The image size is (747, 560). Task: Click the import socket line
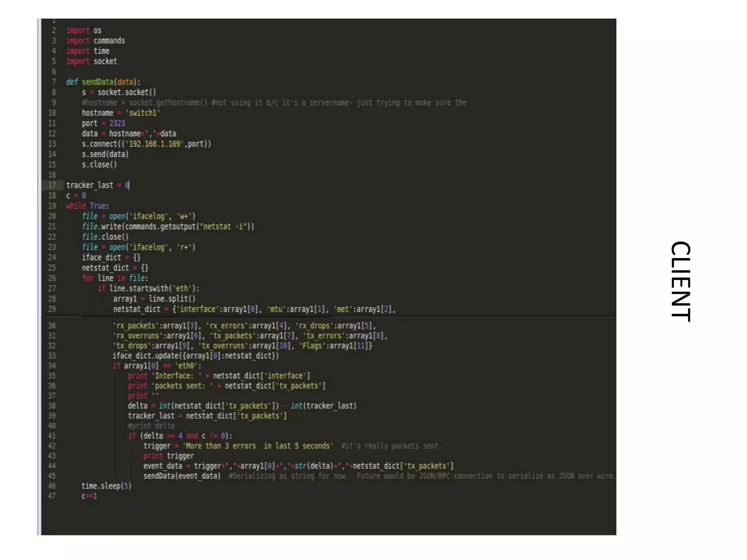[x=92, y=61]
